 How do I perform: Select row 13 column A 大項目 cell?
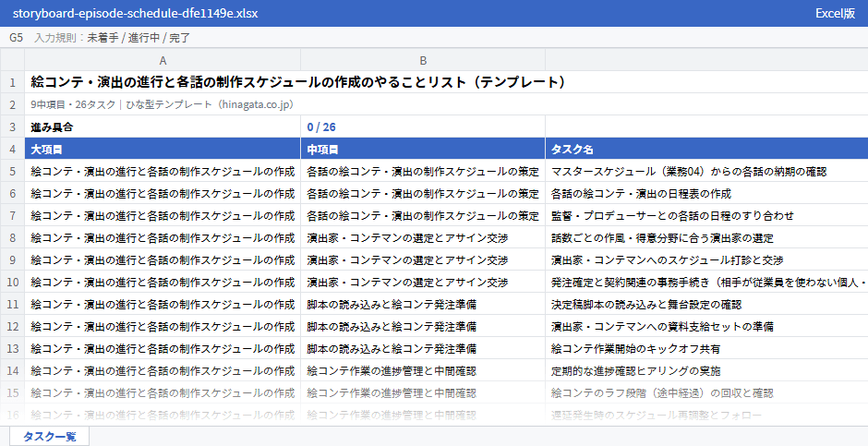coord(163,349)
